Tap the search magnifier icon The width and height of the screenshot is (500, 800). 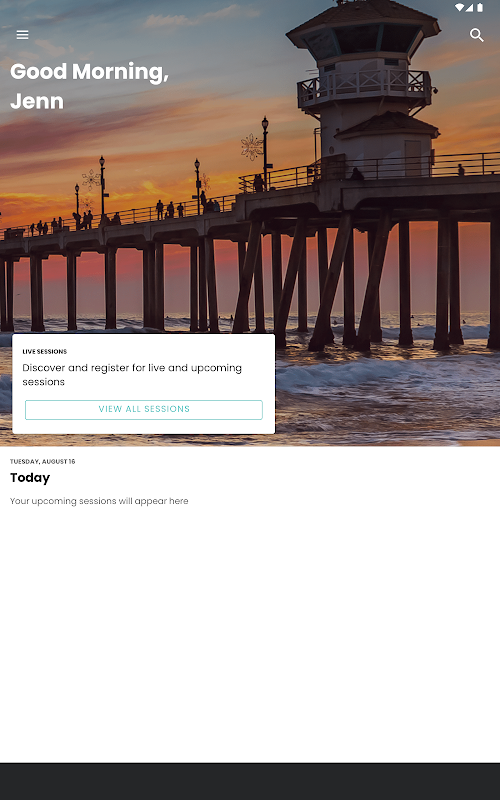tap(477, 35)
